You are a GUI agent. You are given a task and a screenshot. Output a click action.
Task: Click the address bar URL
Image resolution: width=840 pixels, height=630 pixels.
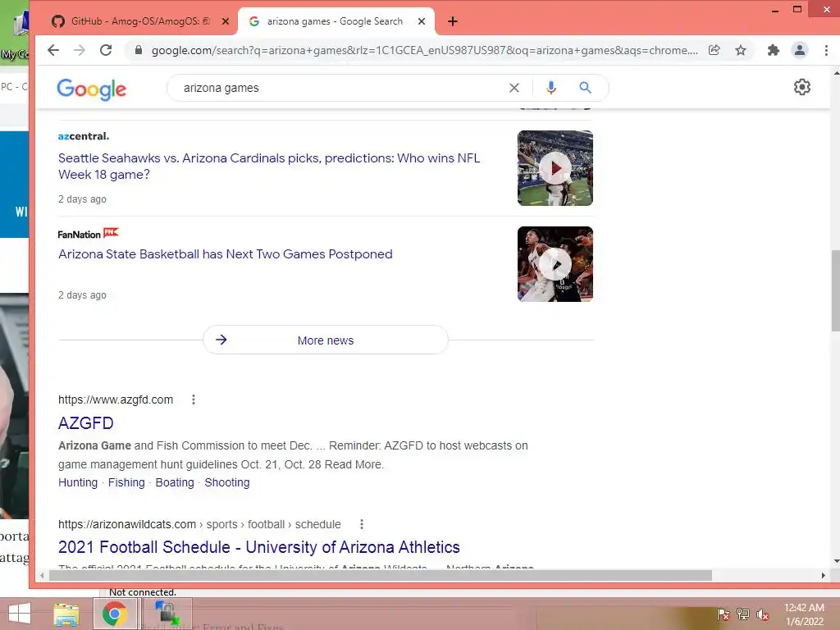[x=424, y=50]
